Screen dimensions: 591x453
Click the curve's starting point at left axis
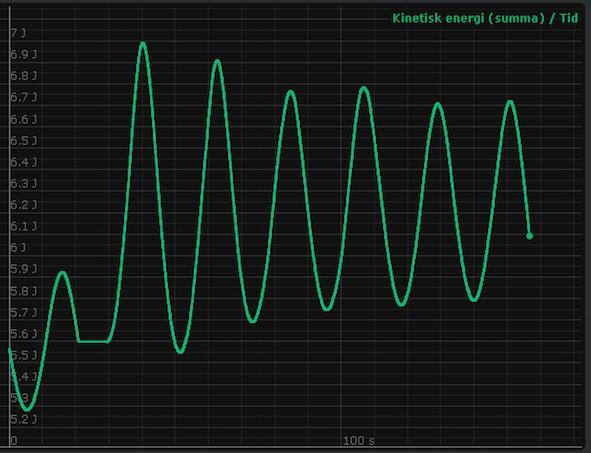(10, 350)
